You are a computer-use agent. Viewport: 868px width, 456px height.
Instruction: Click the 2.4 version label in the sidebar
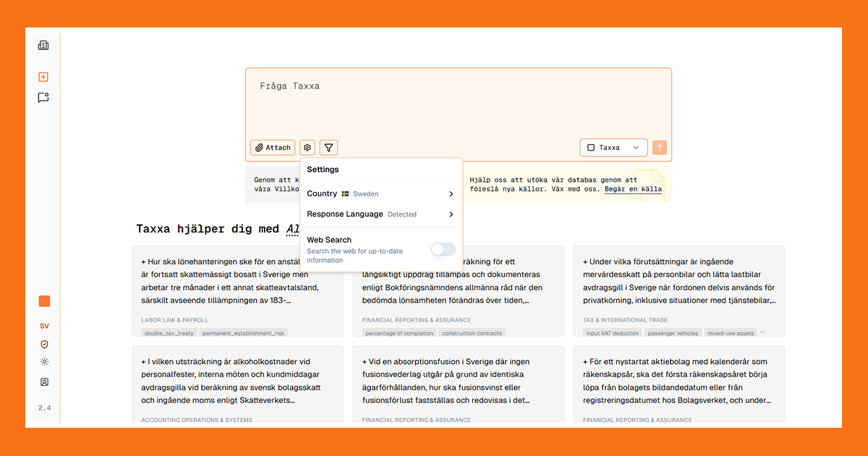[44, 408]
